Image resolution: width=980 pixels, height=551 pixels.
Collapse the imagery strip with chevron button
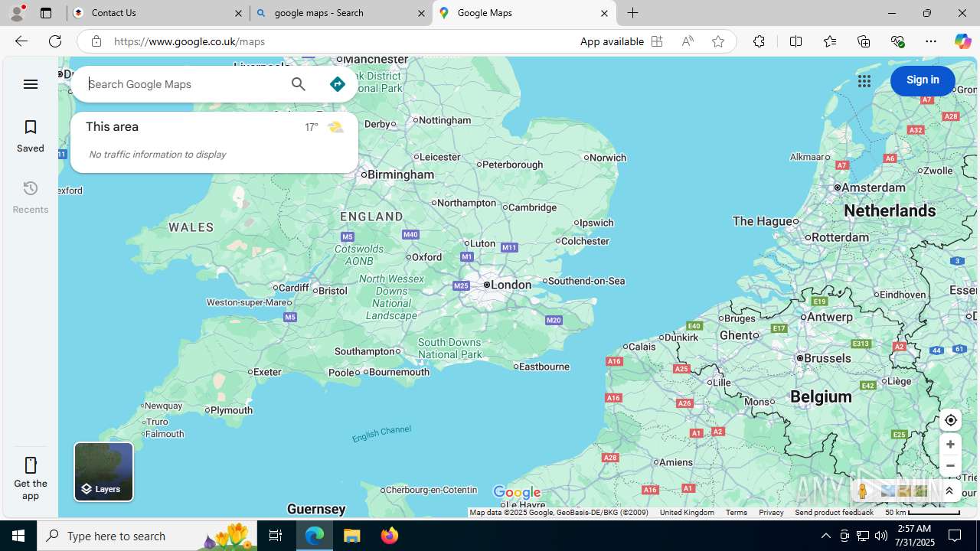tap(949, 491)
